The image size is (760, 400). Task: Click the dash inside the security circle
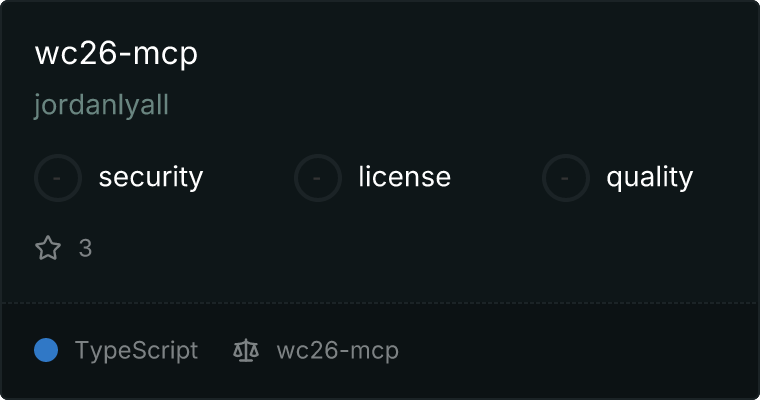[57, 178]
